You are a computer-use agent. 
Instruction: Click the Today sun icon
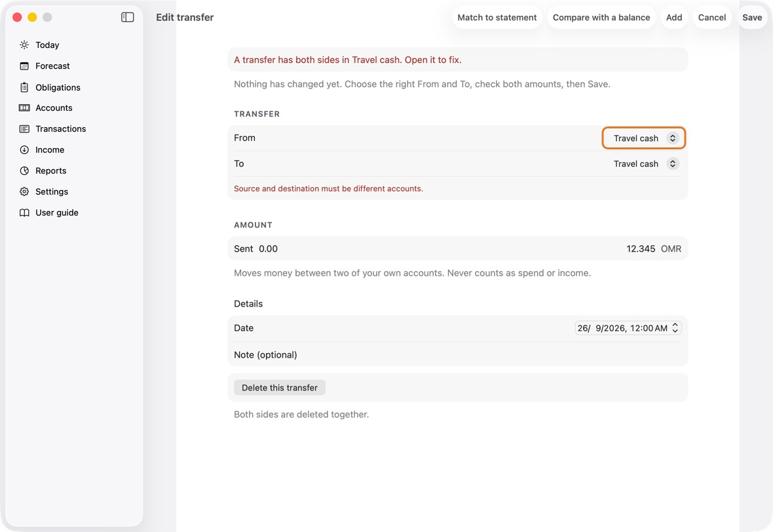pyautogui.click(x=24, y=45)
